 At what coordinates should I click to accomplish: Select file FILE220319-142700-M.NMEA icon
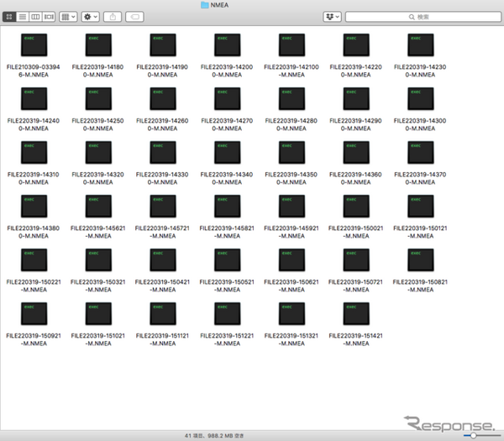point(228,98)
